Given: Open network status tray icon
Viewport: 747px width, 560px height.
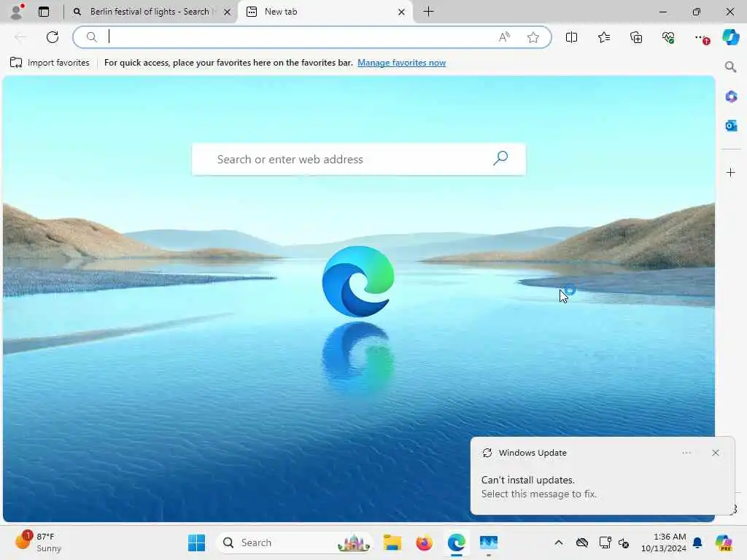Looking at the screenshot, I should [x=605, y=542].
